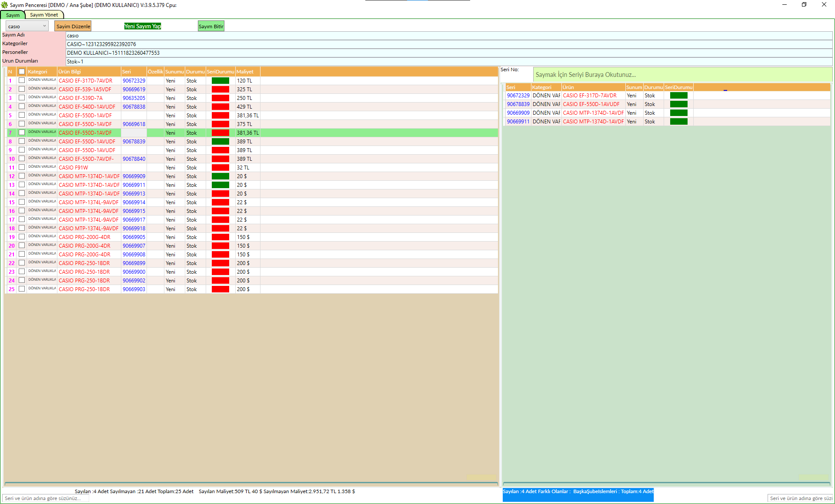Switch to the Sayım tab

click(x=13, y=15)
